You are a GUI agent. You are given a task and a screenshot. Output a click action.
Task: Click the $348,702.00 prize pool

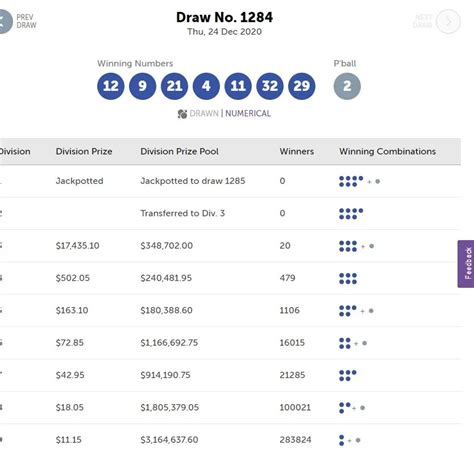click(x=166, y=246)
